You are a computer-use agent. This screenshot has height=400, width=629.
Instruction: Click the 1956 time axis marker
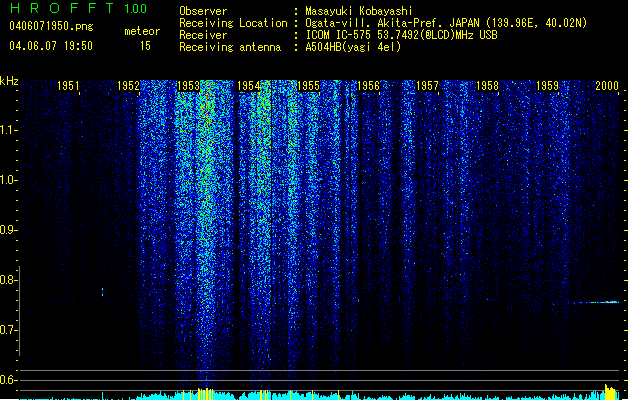point(368,85)
